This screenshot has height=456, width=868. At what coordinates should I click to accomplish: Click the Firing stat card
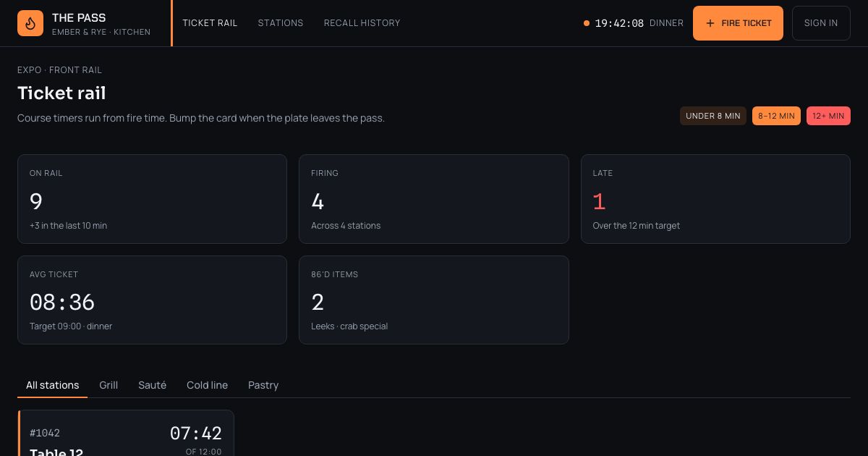coord(434,199)
